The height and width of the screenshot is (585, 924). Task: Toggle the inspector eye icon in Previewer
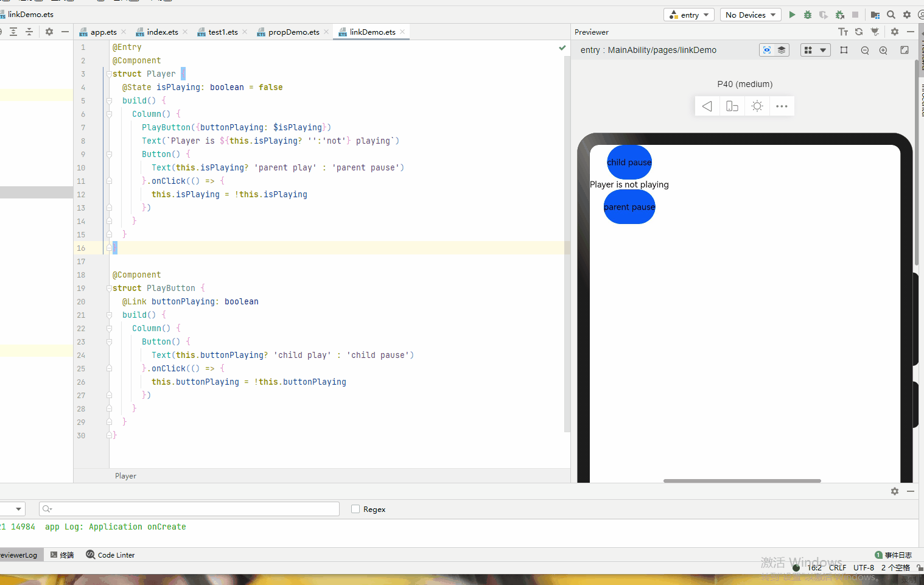[767, 50]
